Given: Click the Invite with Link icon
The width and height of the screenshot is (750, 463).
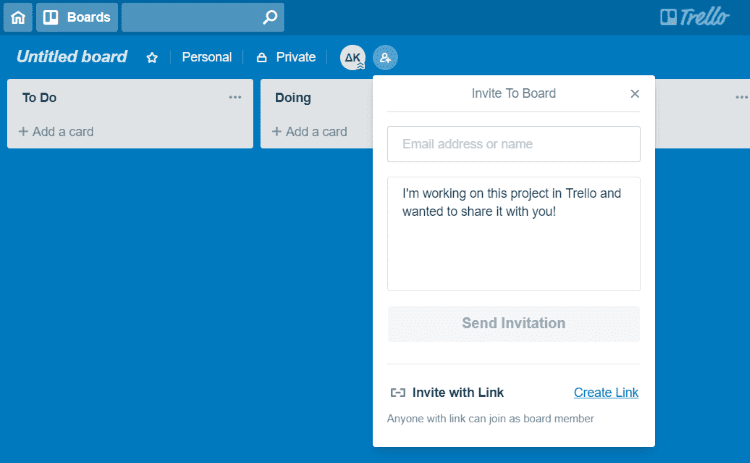Looking at the screenshot, I should click(x=398, y=393).
